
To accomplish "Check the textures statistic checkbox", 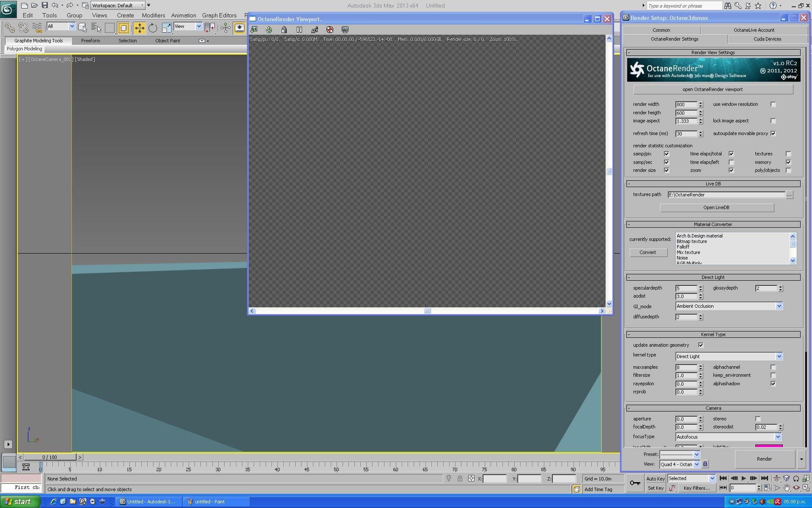I will click(x=788, y=154).
